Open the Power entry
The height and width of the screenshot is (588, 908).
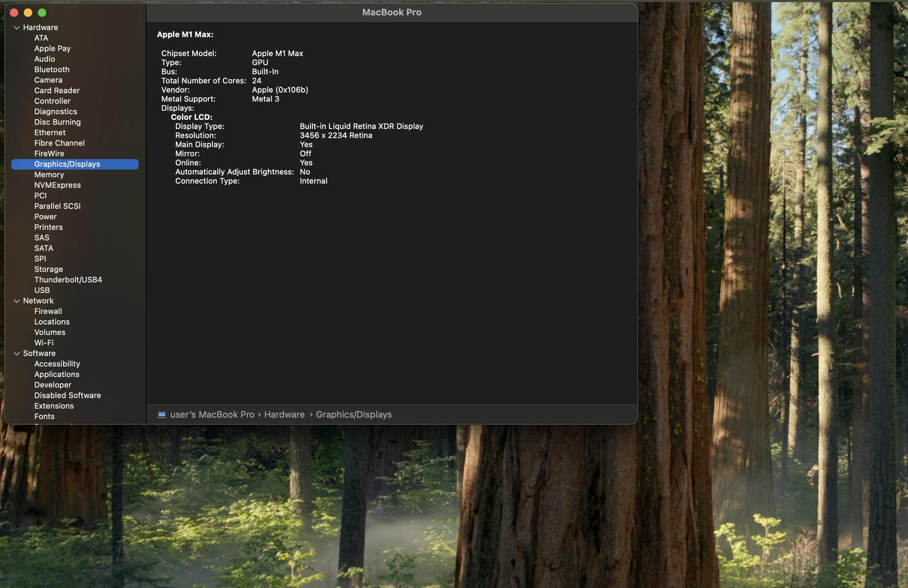[45, 217]
